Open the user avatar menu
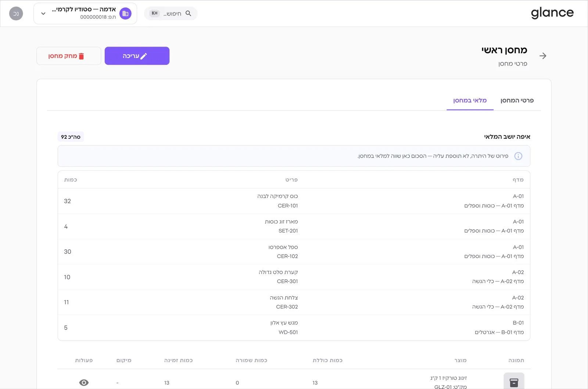588x389 pixels. (16, 14)
